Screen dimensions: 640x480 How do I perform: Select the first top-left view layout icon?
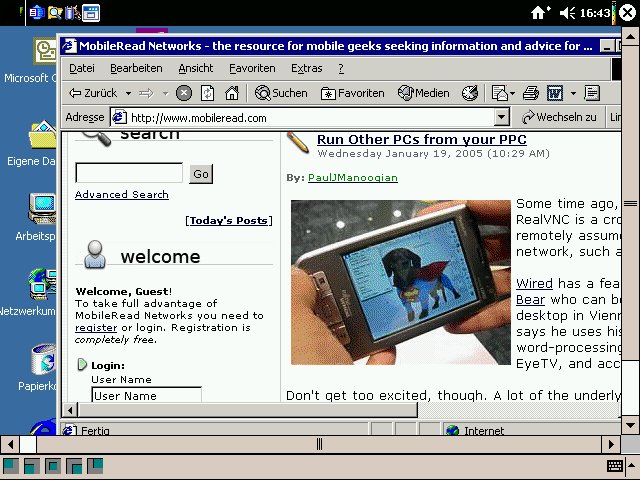[11, 466]
